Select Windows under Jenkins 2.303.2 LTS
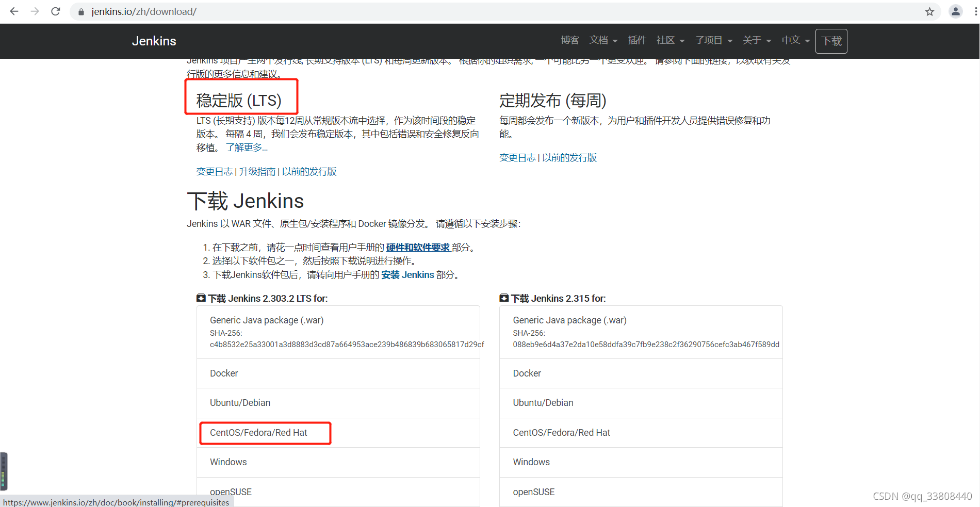The width and height of the screenshot is (980, 507). (338, 462)
